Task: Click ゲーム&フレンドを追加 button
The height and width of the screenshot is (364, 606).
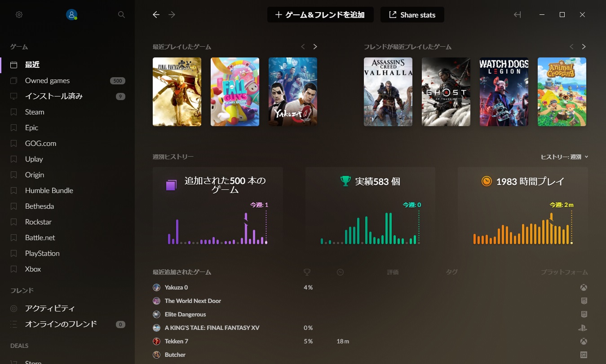Action: pos(320,15)
